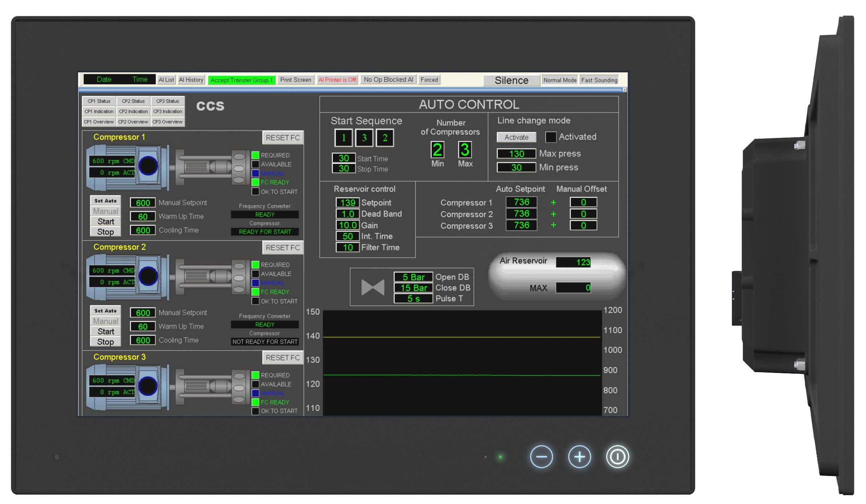This screenshot has width=866, height=504.
Task: Open the Al History list
Action: click(x=191, y=80)
